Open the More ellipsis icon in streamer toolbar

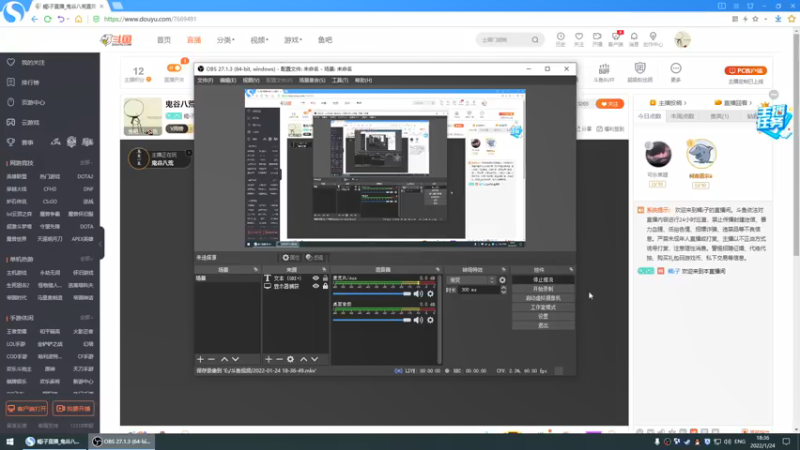pos(676,72)
